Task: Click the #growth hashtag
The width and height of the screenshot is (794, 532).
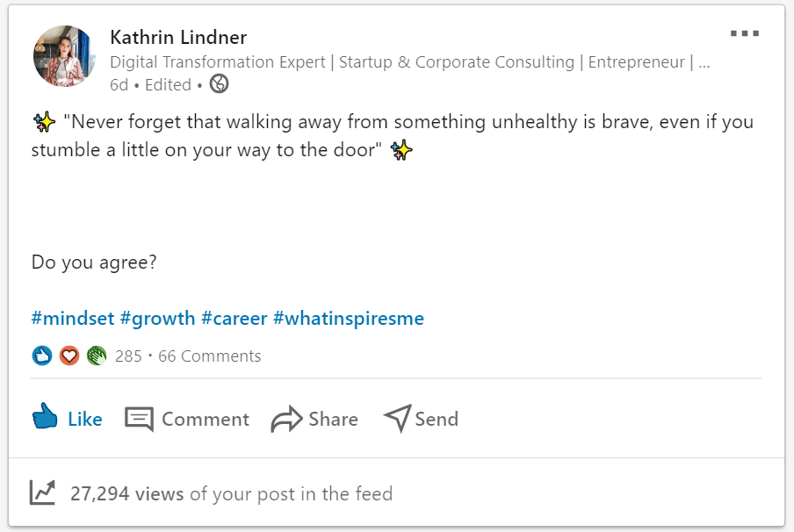Action: [159, 318]
